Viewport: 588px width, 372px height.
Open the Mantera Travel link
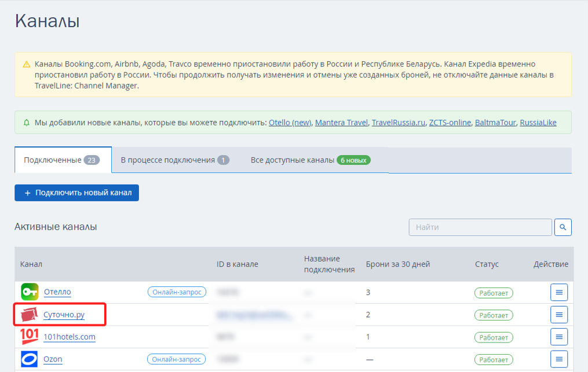click(x=341, y=123)
